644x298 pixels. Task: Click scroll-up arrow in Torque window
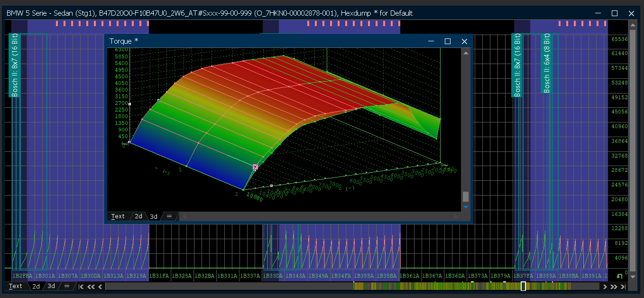466,53
